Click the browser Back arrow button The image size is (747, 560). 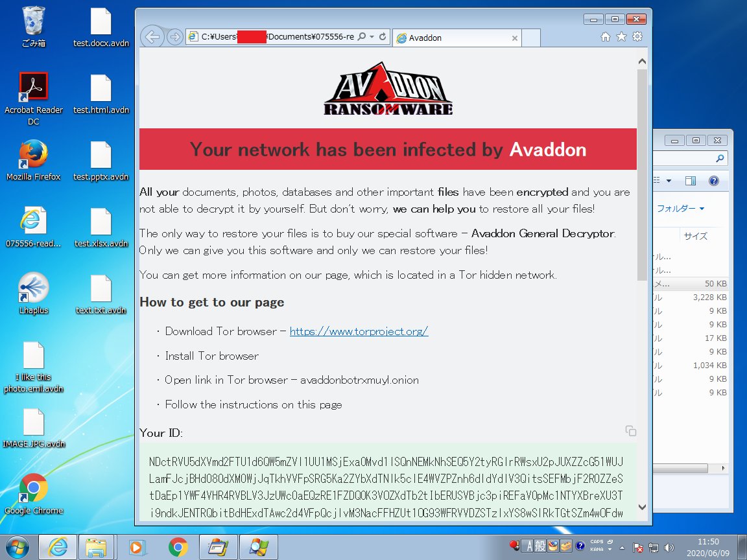(152, 37)
